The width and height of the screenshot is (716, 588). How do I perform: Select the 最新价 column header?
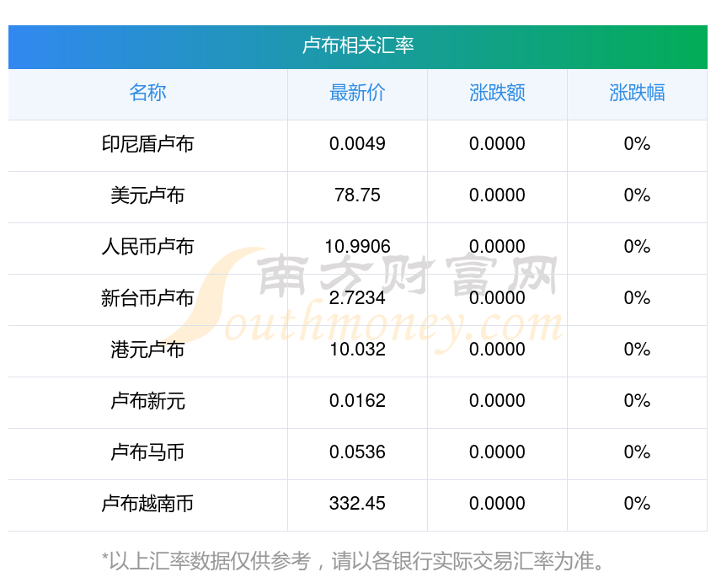click(357, 93)
